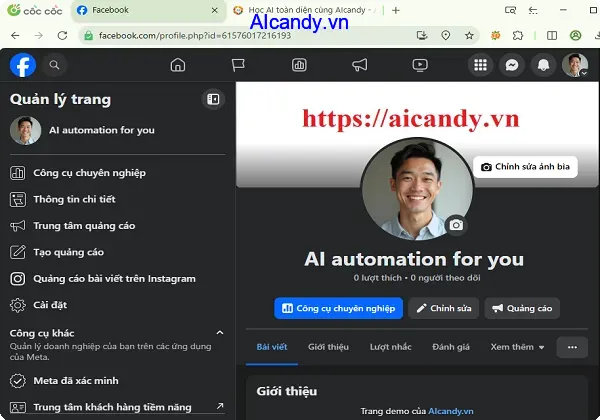600x420 pixels.
Task: Open the Pages flag icon
Action: pos(238,65)
